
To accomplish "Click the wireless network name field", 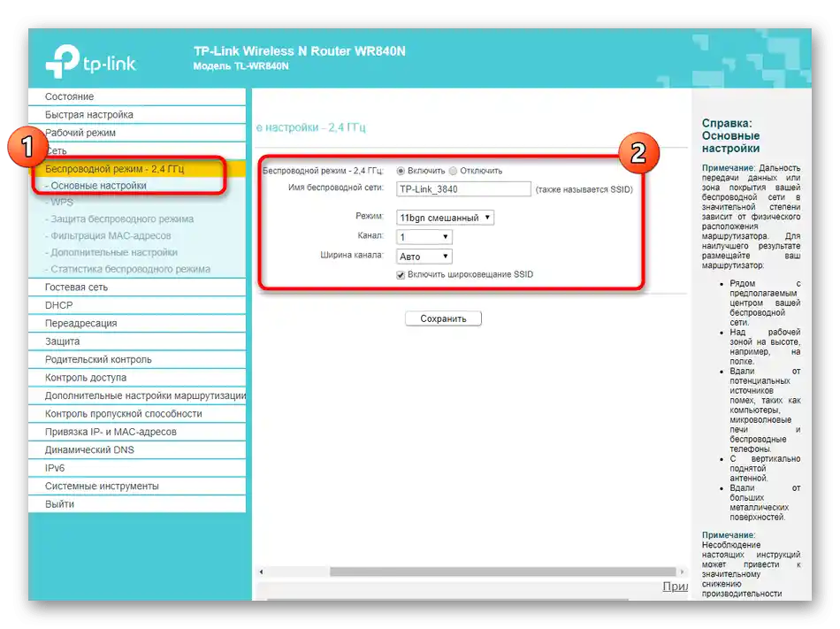I will click(463, 189).
